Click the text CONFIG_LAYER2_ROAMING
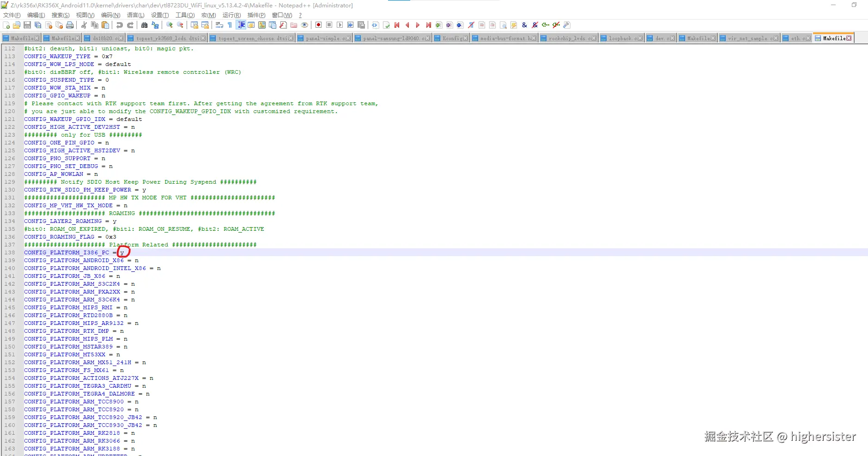 pyautogui.click(x=63, y=221)
